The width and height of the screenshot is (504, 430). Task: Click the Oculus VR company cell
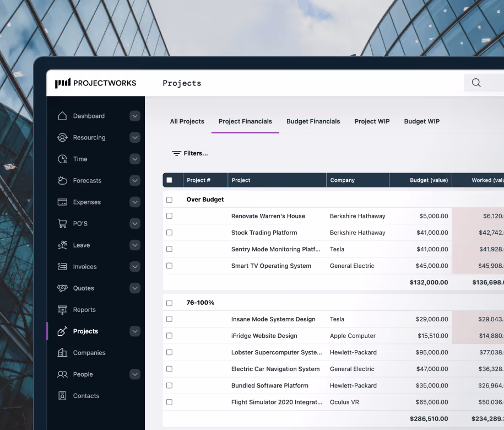(344, 402)
